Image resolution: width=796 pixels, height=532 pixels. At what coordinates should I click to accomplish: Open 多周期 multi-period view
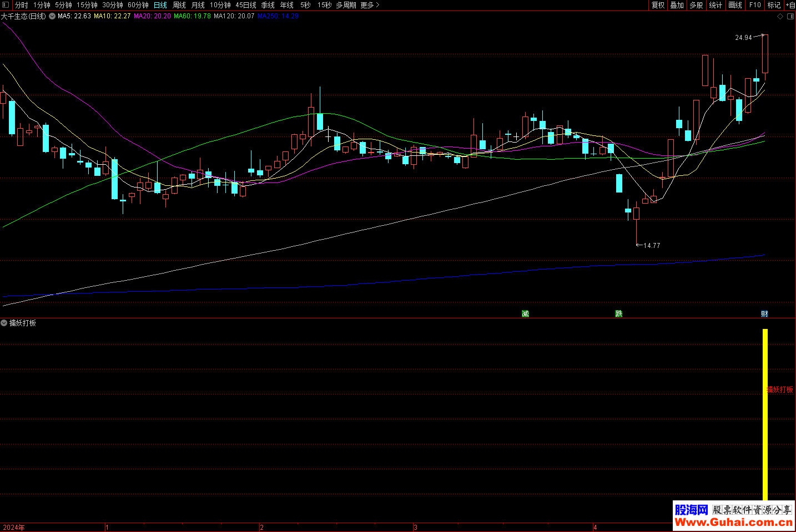pyautogui.click(x=346, y=5)
